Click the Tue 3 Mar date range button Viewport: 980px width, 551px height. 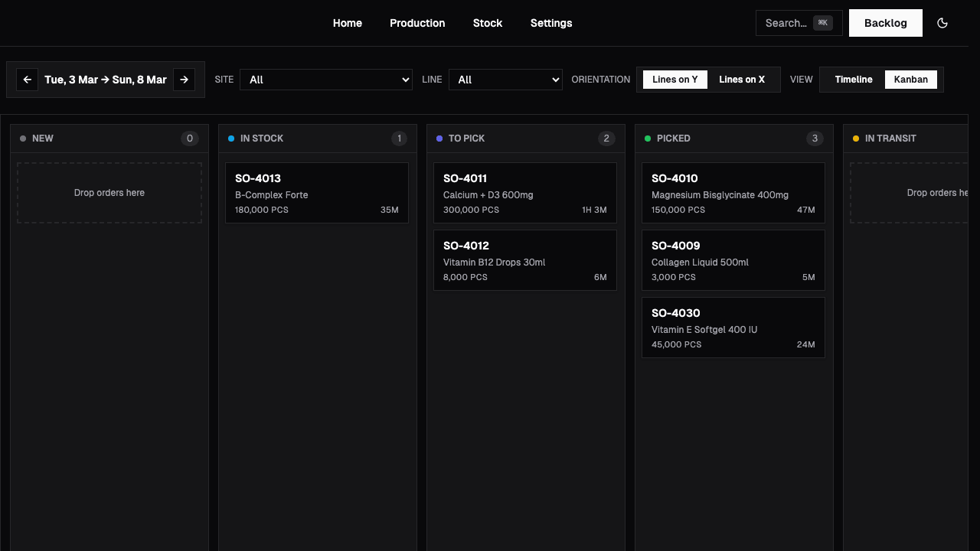click(106, 80)
